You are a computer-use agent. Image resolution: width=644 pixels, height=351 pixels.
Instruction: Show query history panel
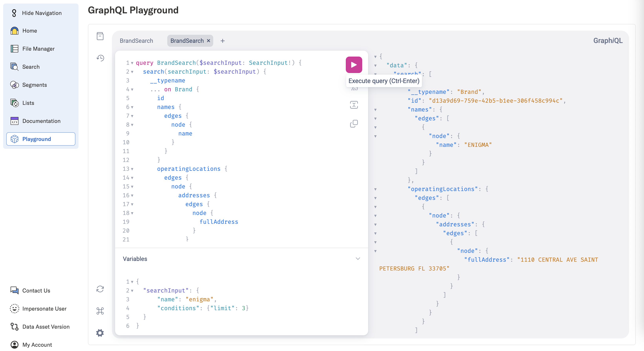(x=100, y=58)
